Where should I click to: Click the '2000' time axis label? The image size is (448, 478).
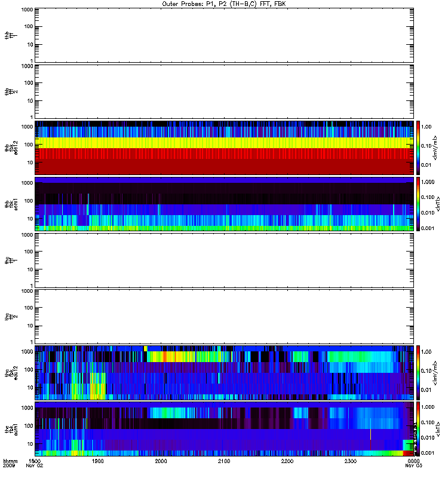161,461
